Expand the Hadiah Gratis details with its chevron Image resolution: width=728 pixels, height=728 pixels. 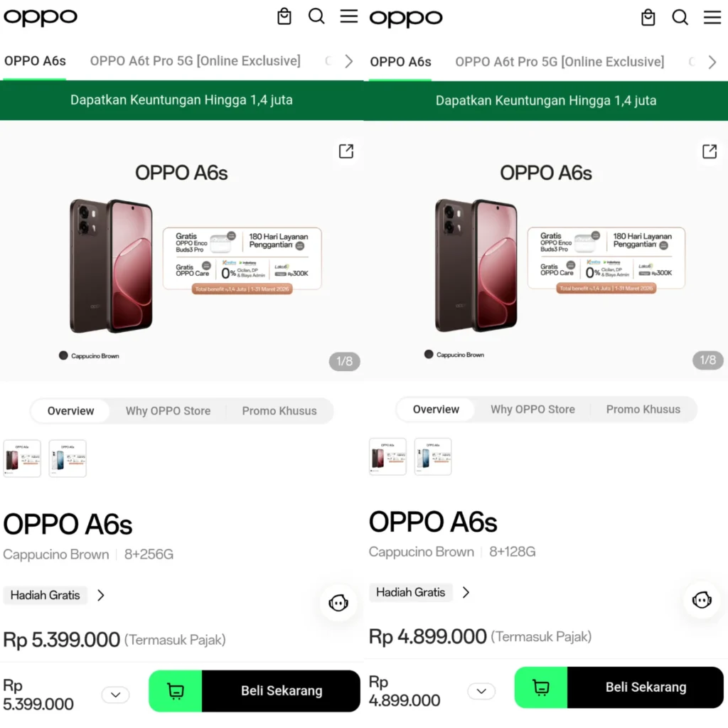[x=100, y=595]
